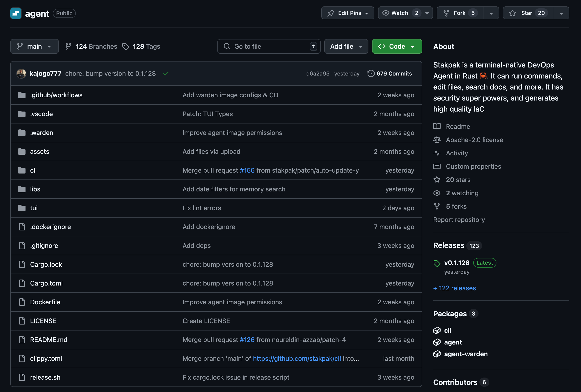Expand the Fork options arrow

[x=491, y=13]
